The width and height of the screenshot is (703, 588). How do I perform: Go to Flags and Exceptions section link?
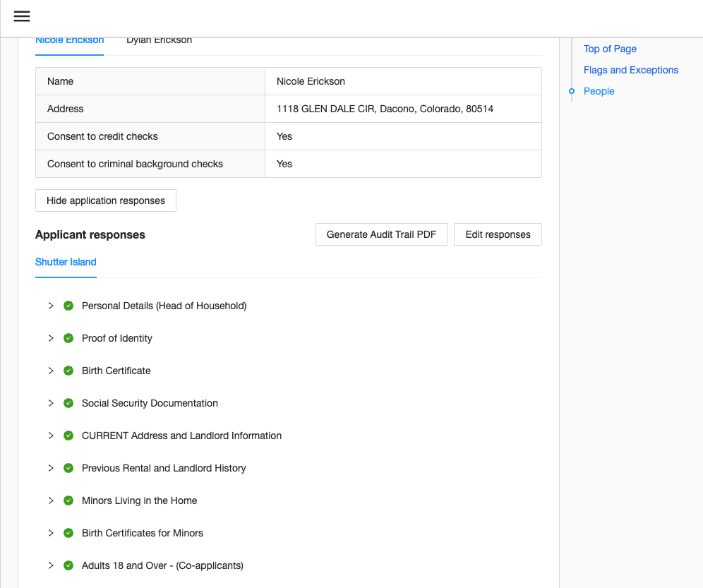point(631,70)
